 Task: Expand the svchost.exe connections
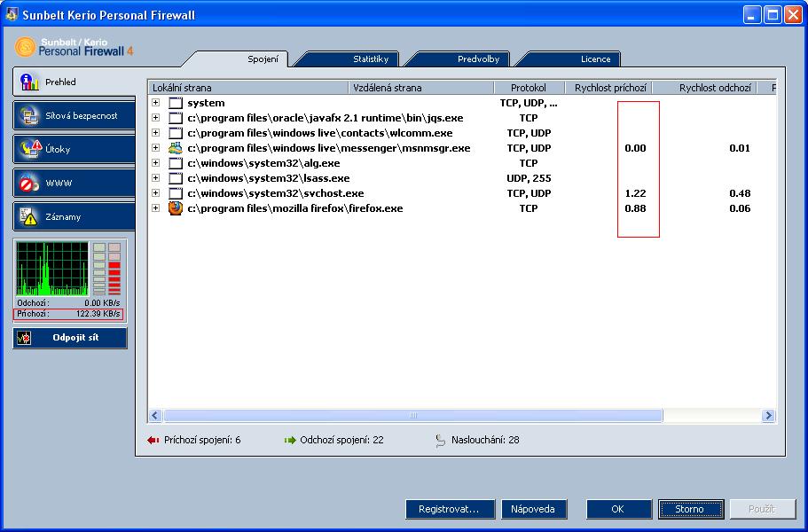pos(155,193)
